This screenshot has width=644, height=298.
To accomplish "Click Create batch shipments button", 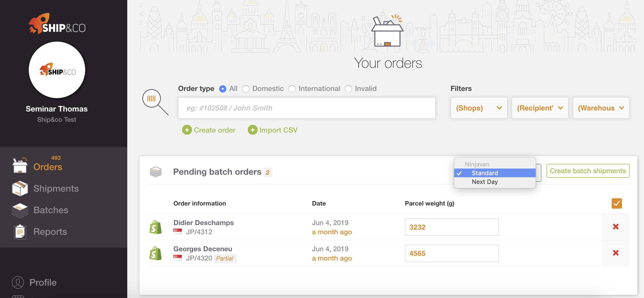I will [x=588, y=171].
